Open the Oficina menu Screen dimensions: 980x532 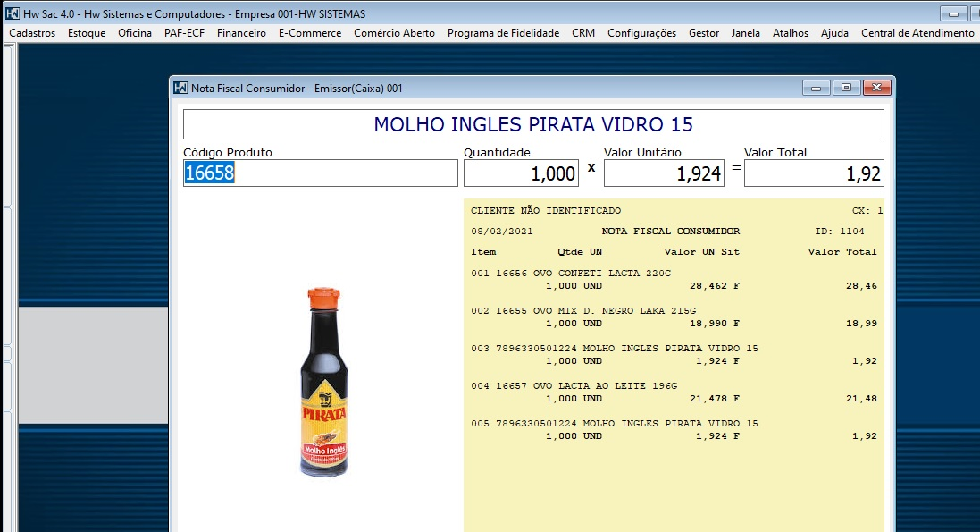(x=134, y=33)
